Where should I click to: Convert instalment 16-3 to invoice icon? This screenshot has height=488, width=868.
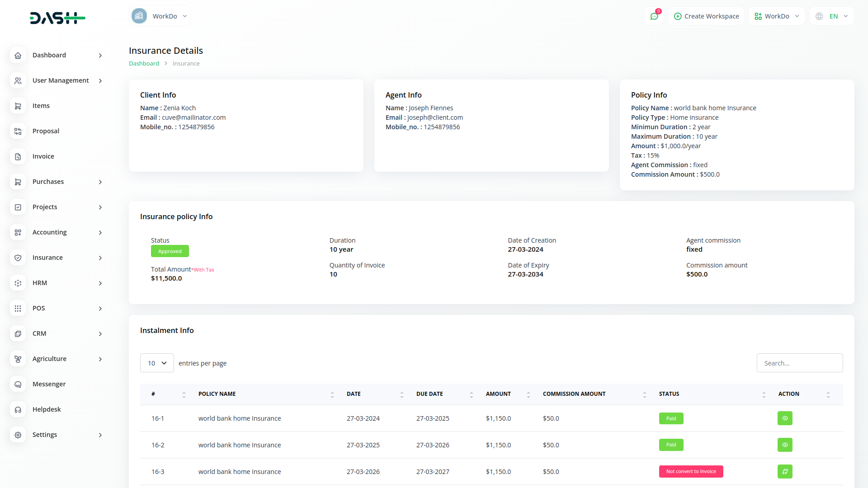click(785, 471)
